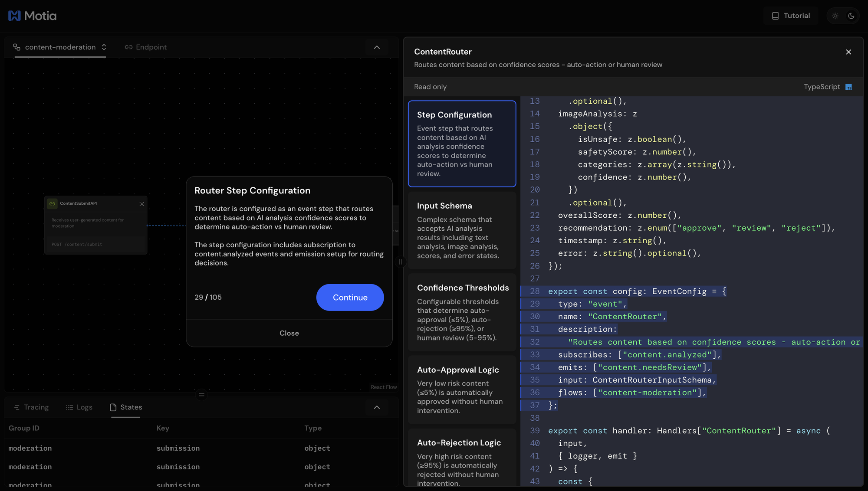Collapse the flow panel chevron
Screen dimensions: 868x491
[x=377, y=47]
